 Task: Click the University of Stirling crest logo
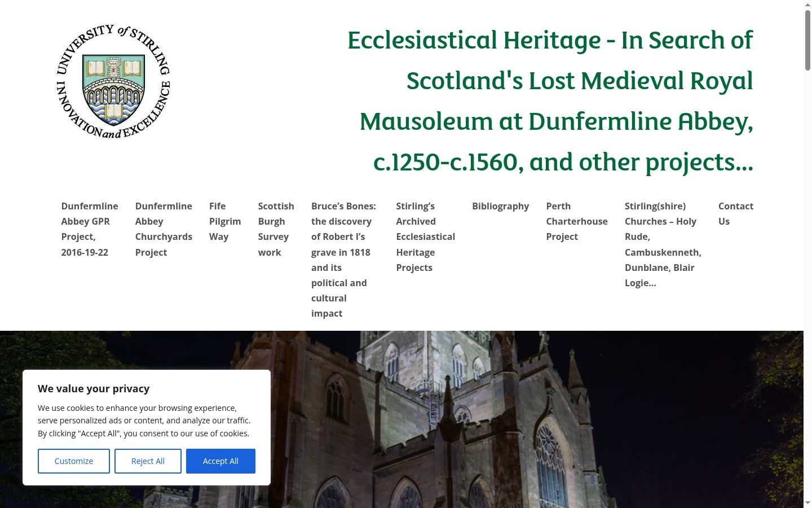pyautogui.click(x=113, y=81)
